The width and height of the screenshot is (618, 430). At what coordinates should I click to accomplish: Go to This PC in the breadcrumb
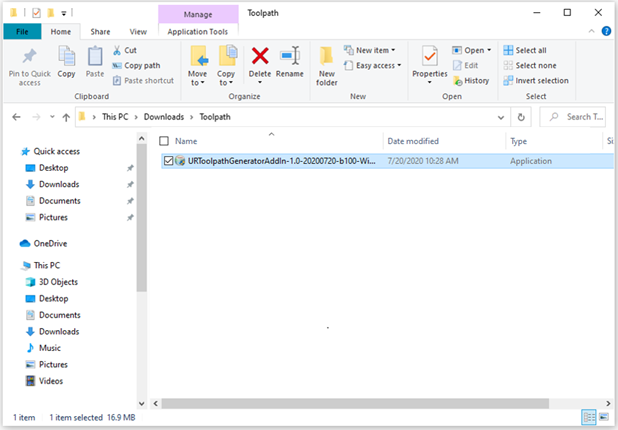[x=115, y=117]
